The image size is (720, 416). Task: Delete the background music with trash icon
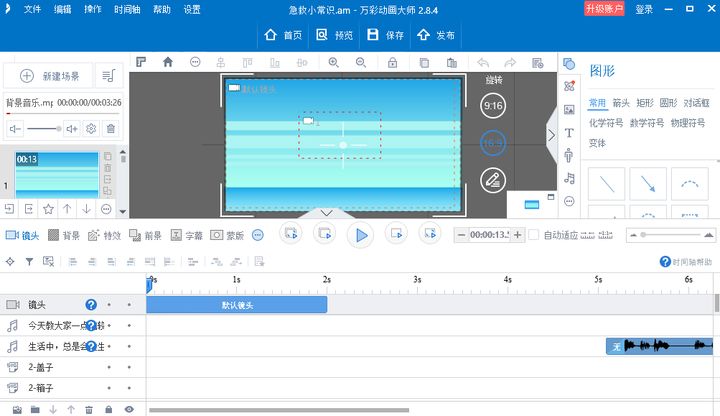point(111,129)
